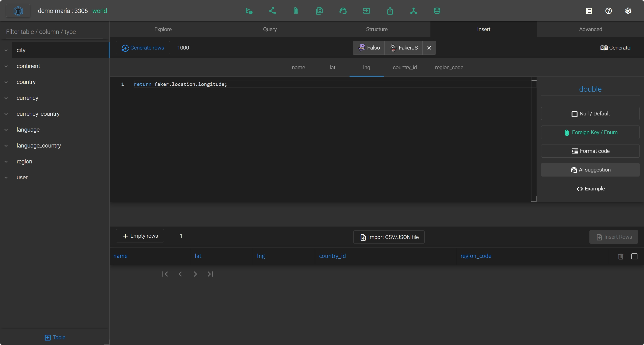Expand the currency_country table chevron
The image size is (644, 345).
tap(6, 114)
